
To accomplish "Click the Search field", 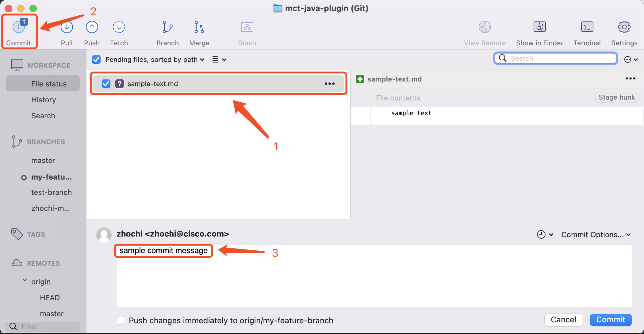I will tap(556, 58).
